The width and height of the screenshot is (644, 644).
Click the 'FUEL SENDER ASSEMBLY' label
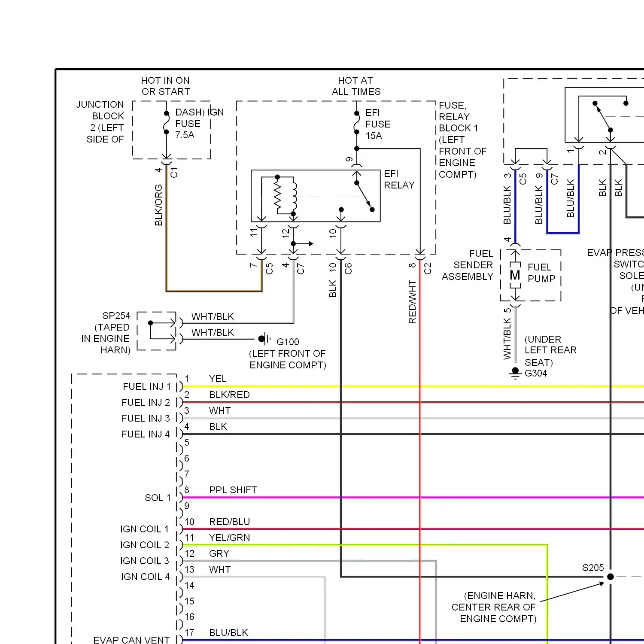coord(468,265)
